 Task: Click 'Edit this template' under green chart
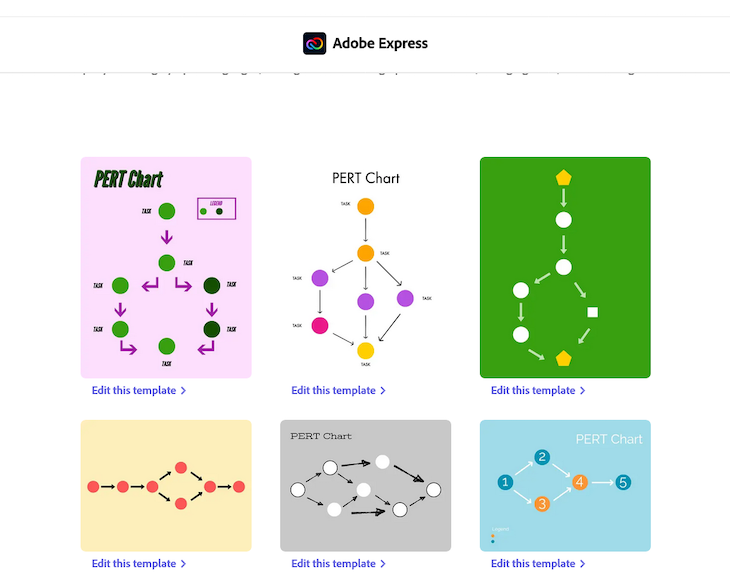tap(533, 391)
